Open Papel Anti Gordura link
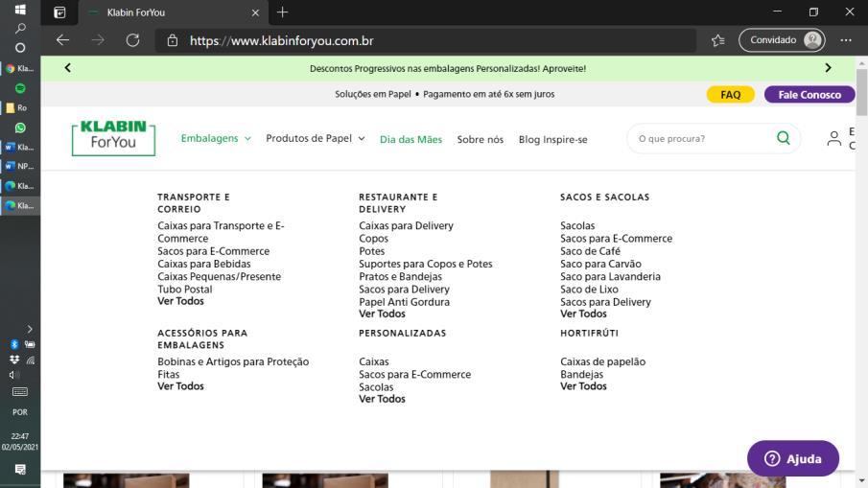This screenshot has width=868, height=488. tap(404, 302)
